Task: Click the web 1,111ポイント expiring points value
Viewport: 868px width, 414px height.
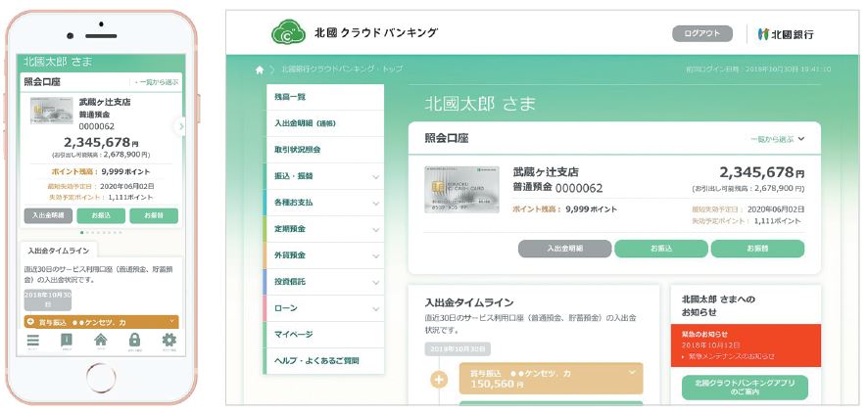Action: (777, 221)
